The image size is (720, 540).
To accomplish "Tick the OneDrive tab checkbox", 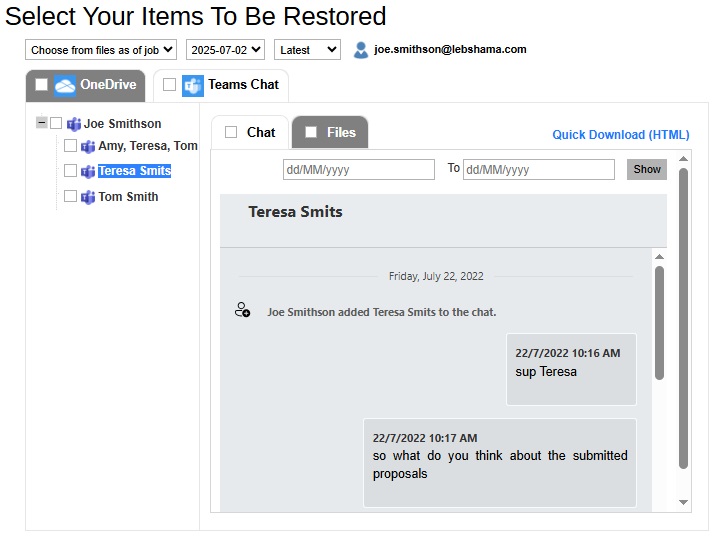I will (42, 85).
